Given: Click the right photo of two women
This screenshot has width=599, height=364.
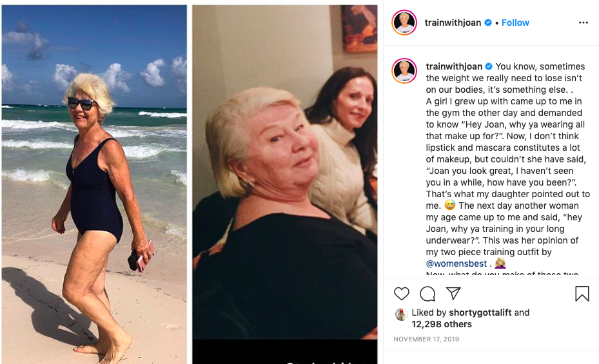Looking at the screenshot, I should point(284,174).
